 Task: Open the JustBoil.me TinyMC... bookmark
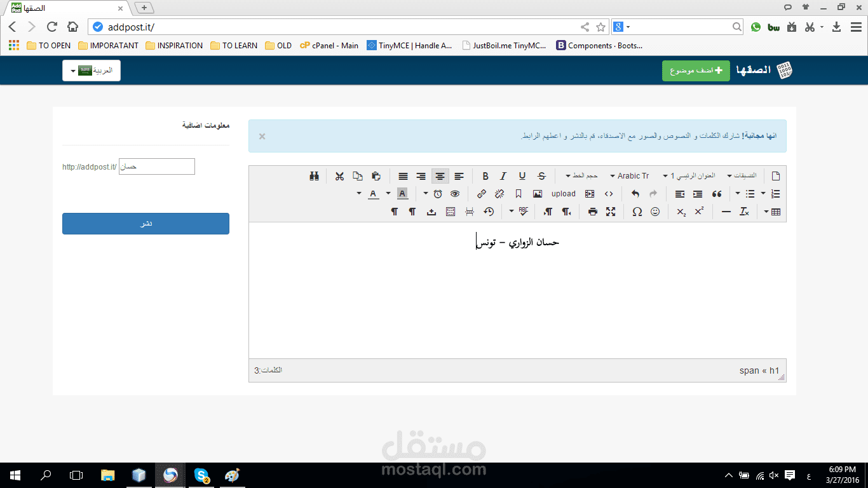[505, 46]
